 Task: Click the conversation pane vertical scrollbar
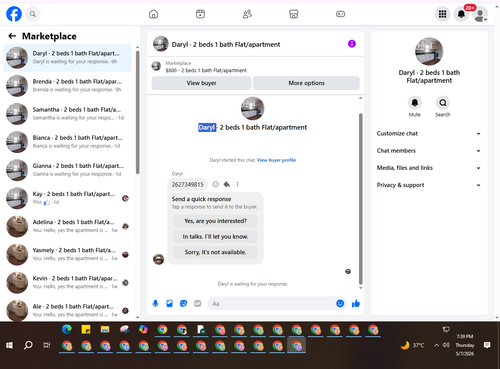pos(360,199)
